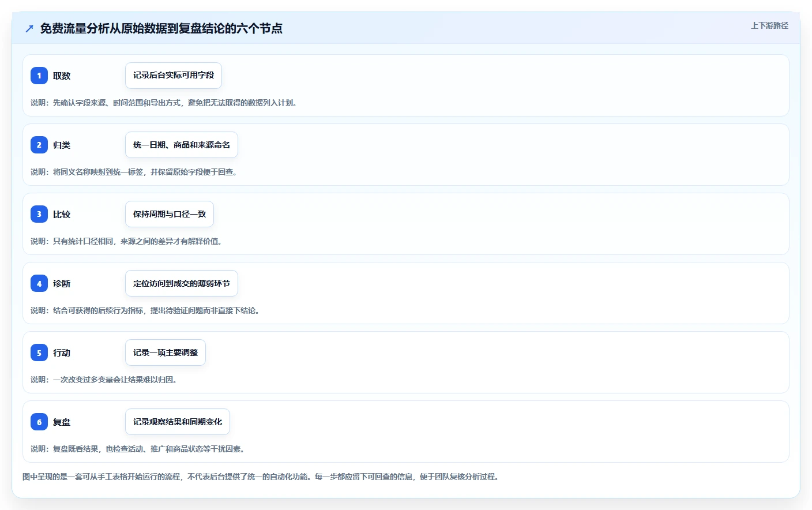Select the 复盘 step label
Image resolution: width=812 pixels, height=510 pixels.
click(x=62, y=422)
